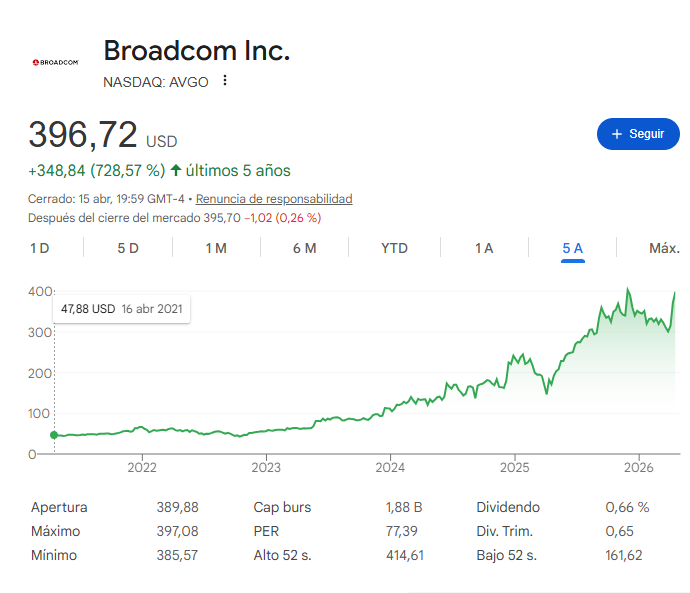690x593 pixels.
Task: Select the 1 D time range
Action: [x=40, y=248]
